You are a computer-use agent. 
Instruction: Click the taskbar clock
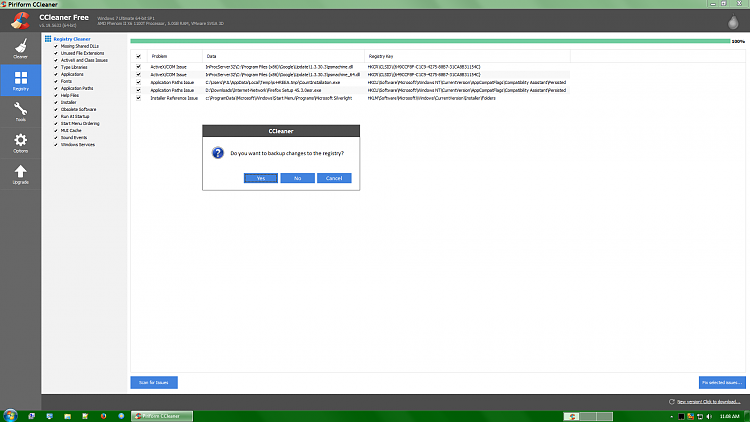[729, 416]
